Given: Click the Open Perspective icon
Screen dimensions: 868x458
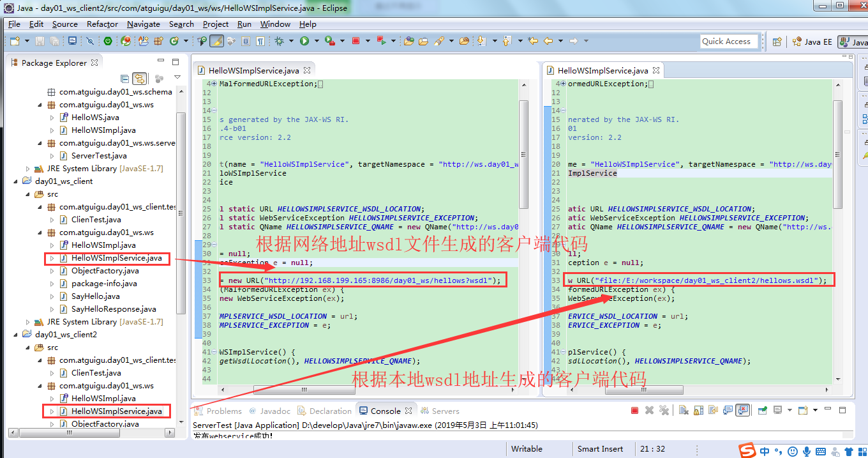Looking at the screenshot, I should 777,42.
